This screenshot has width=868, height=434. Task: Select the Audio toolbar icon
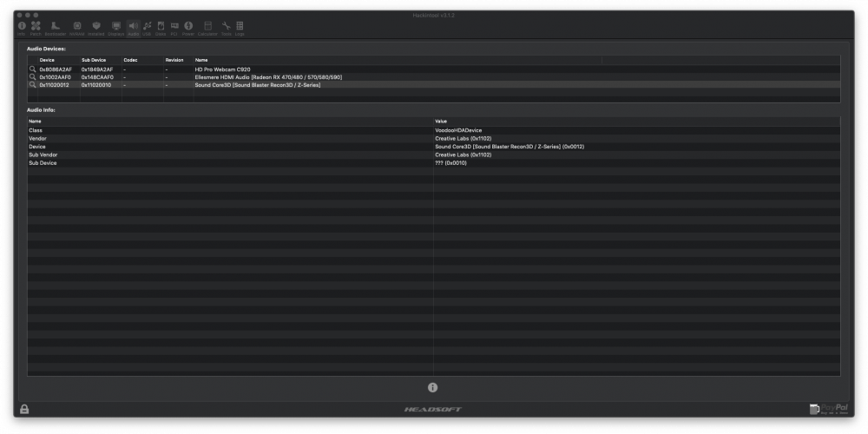coord(134,29)
